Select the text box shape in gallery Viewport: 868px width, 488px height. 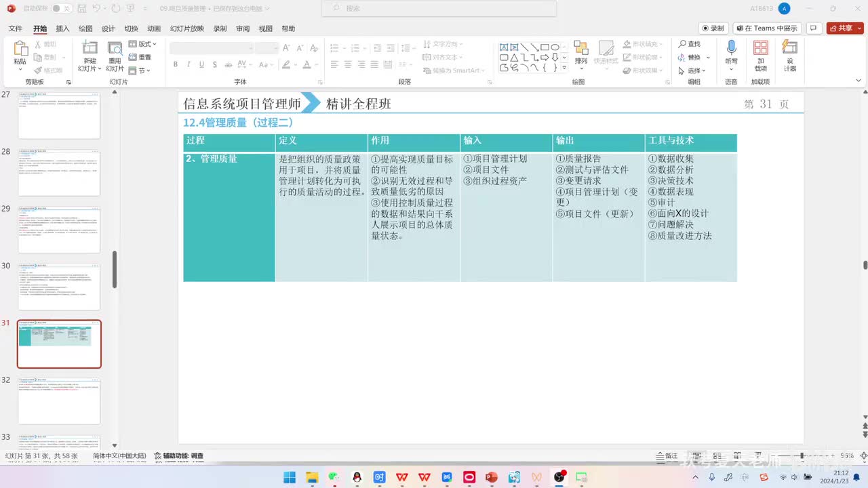pos(504,47)
